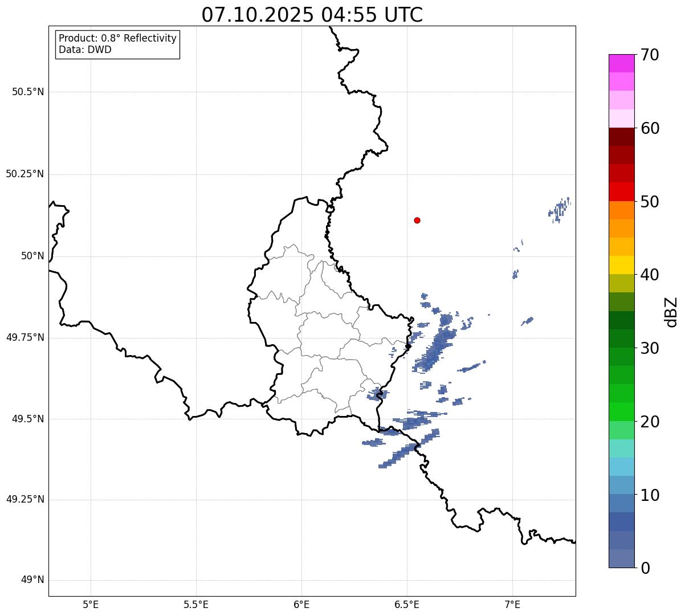Click the 50.25°N latitude label

[x=25, y=174]
